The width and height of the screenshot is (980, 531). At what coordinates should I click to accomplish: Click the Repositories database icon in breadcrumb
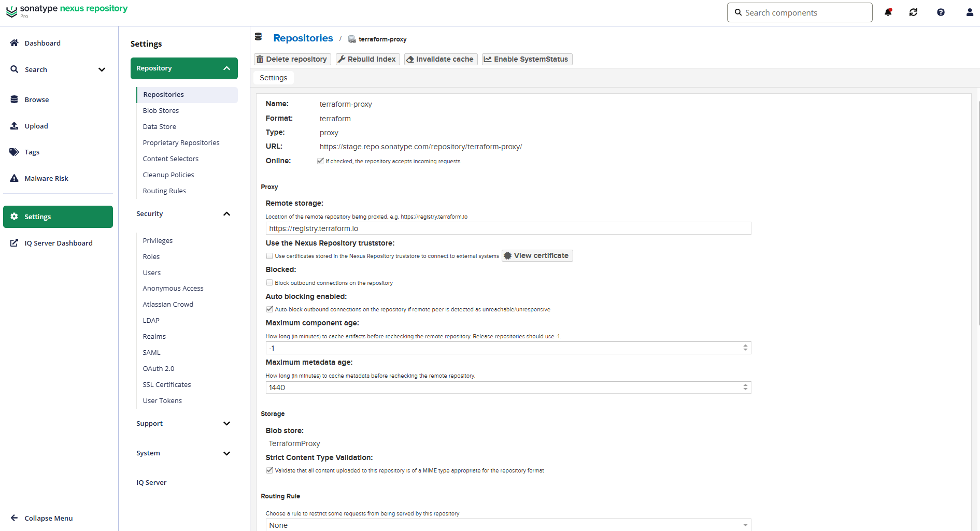[259, 37]
